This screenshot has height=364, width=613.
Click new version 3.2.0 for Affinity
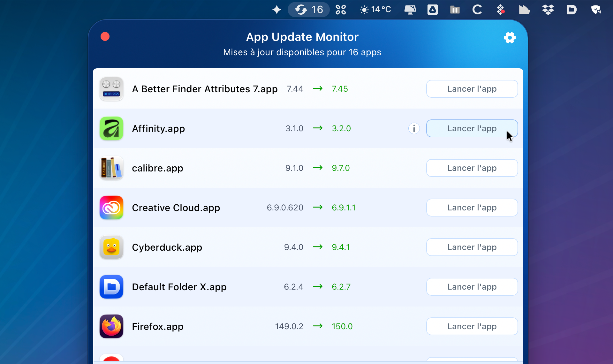coord(341,128)
